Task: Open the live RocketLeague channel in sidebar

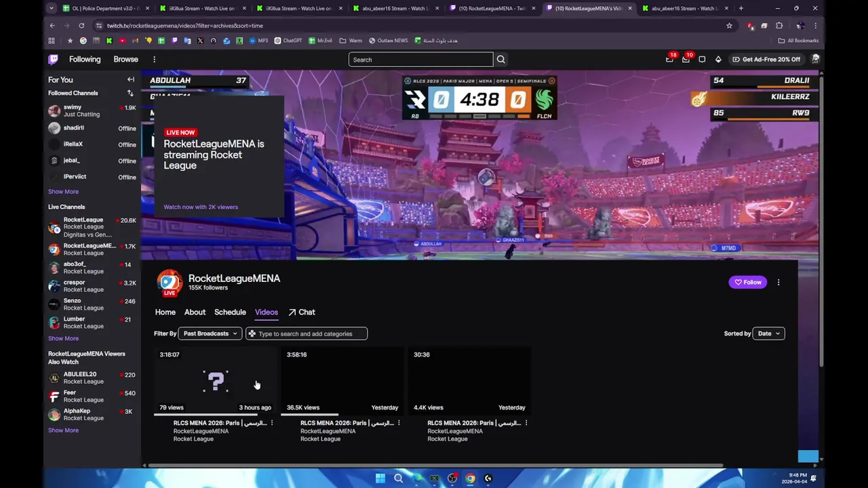Action: (x=92, y=227)
